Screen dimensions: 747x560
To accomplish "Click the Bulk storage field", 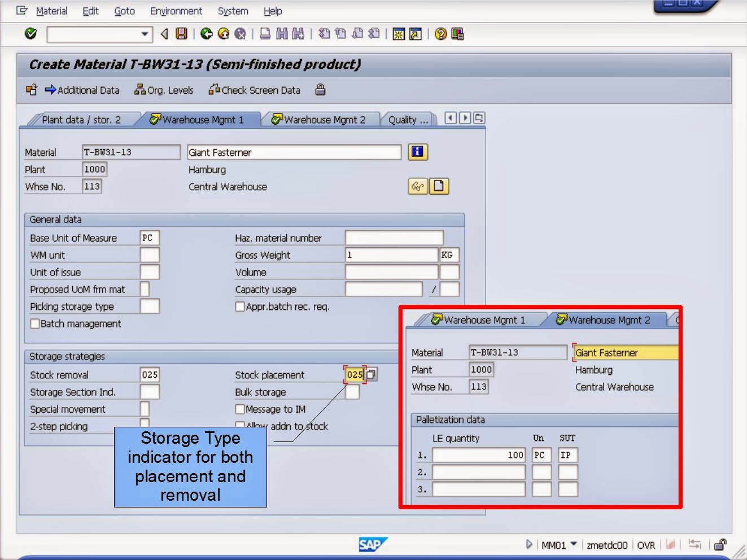I will (352, 392).
